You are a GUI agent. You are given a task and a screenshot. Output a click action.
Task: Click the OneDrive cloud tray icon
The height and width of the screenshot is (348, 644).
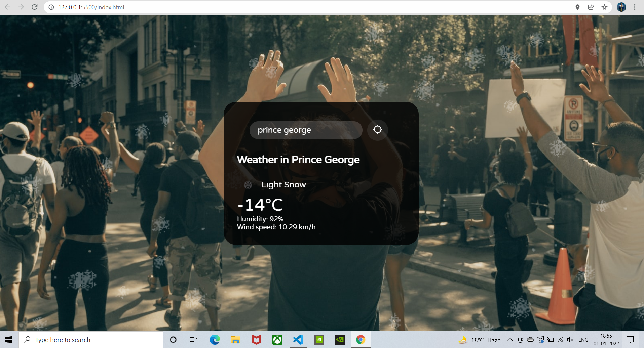click(x=530, y=340)
